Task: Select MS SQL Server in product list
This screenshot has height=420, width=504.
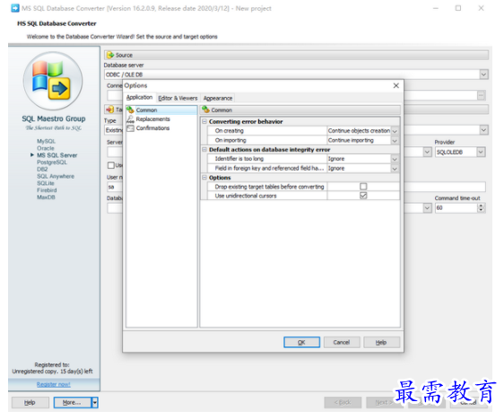Action: click(56, 155)
